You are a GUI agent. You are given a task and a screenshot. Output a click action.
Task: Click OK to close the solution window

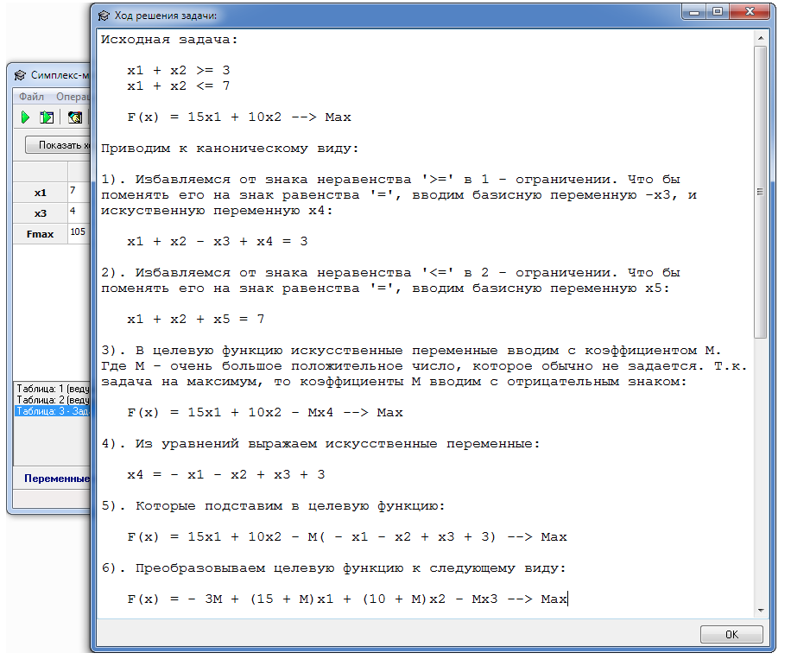pos(731,635)
